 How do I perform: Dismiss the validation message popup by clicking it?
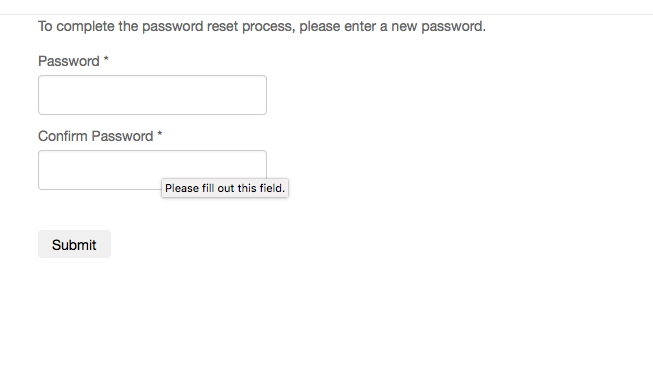[225, 188]
